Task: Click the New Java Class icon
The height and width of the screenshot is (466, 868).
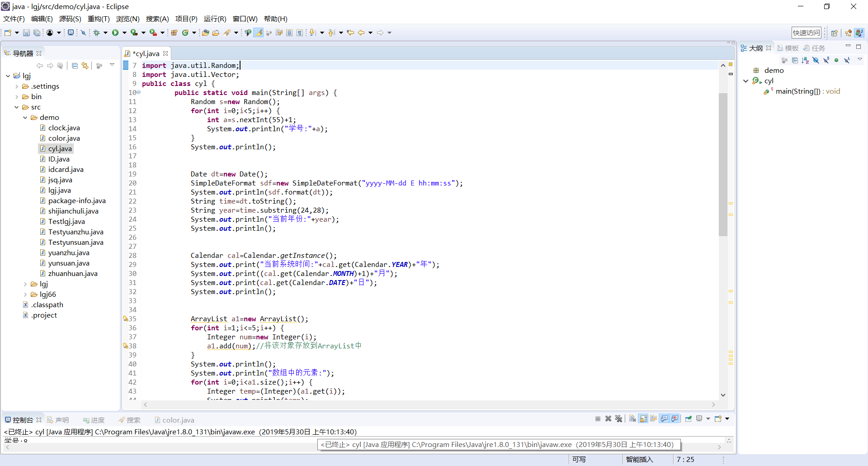Action: point(185,33)
